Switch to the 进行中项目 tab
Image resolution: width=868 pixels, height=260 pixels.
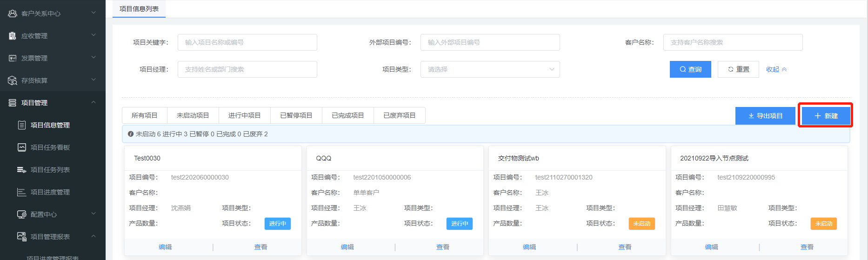(244, 115)
